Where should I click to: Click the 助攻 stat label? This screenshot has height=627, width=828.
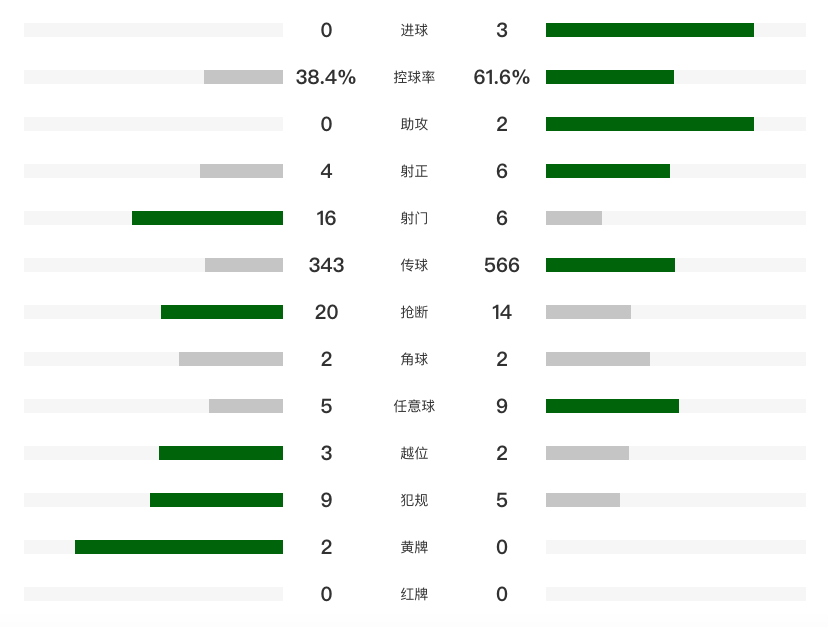click(414, 124)
